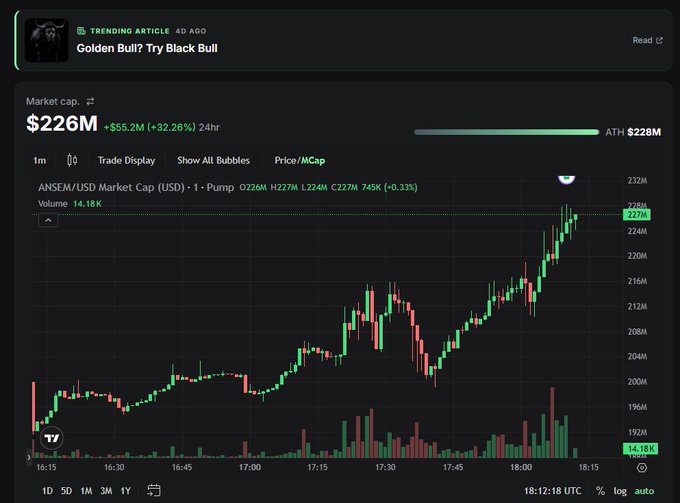Click the Trending Article newspaper icon
Screen dimensions: 680x503
pyautogui.click(x=81, y=31)
